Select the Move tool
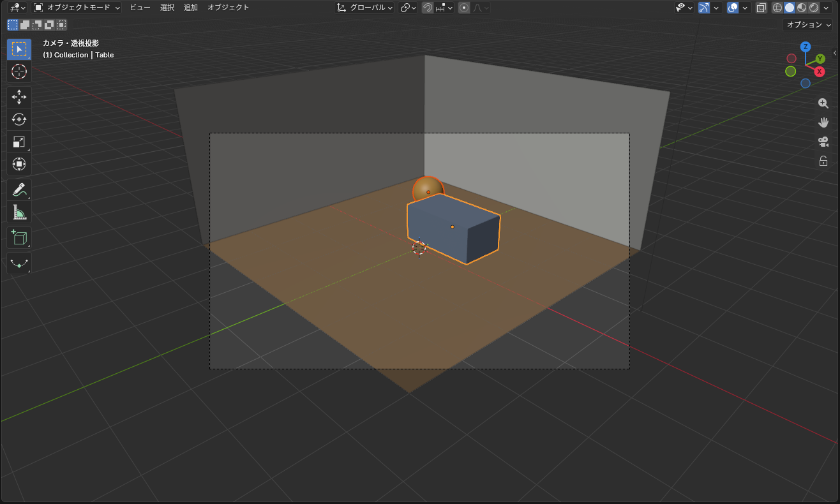840x504 pixels. (x=19, y=97)
